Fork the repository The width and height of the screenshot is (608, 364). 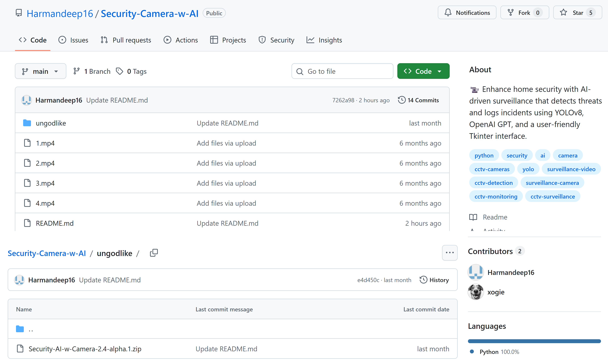click(524, 13)
